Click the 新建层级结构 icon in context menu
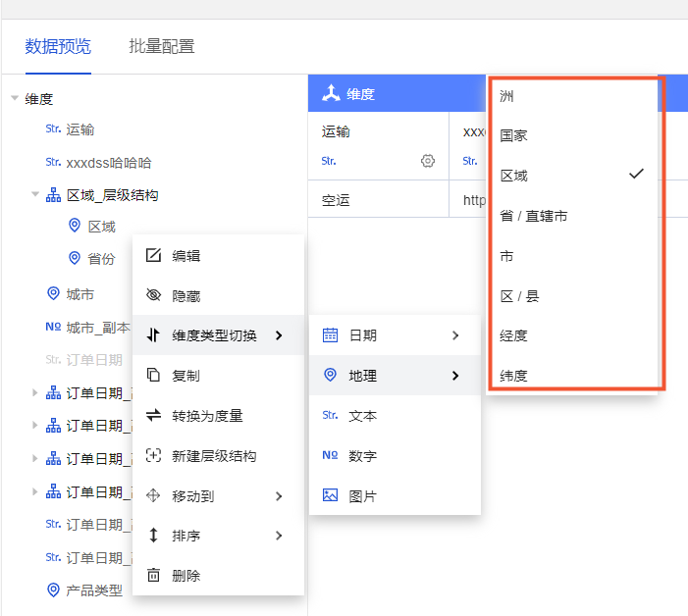 [x=153, y=456]
